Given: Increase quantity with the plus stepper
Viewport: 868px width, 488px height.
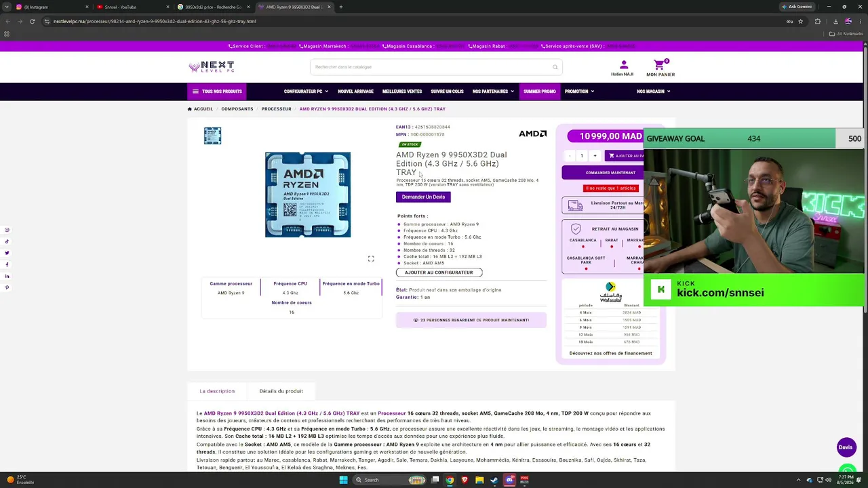Looking at the screenshot, I should pyautogui.click(x=595, y=156).
